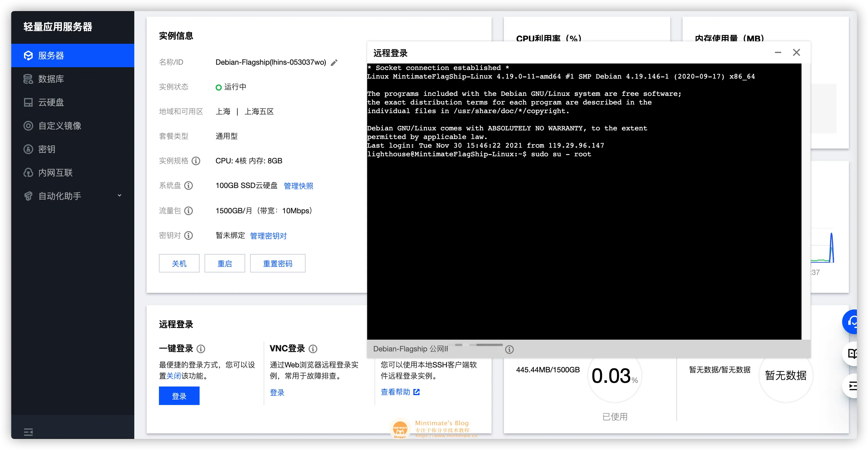Open the 查看帮助 link
868x450 pixels.
[395, 392]
